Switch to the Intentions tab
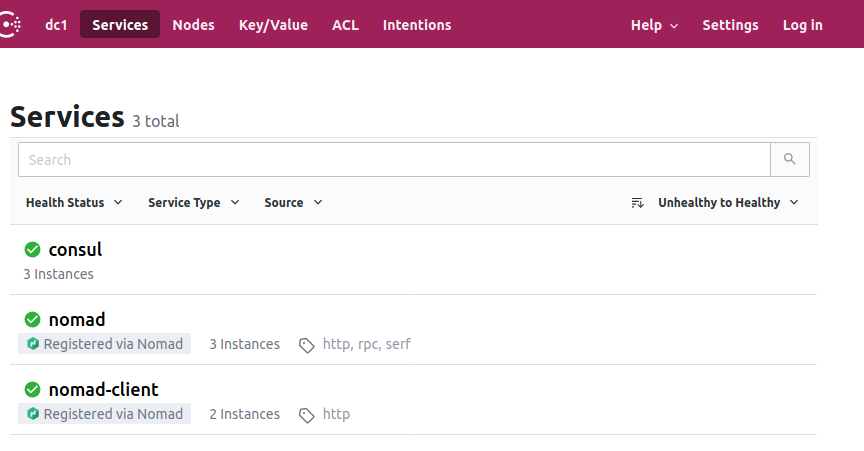The width and height of the screenshot is (864, 451). 417,25
